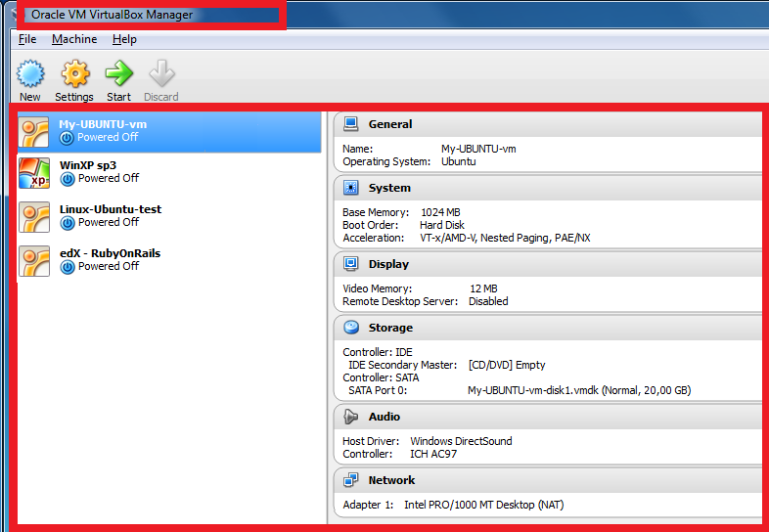The height and width of the screenshot is (532, 769).
Task: Open the Help menu
Action: [x=124, y=39]
